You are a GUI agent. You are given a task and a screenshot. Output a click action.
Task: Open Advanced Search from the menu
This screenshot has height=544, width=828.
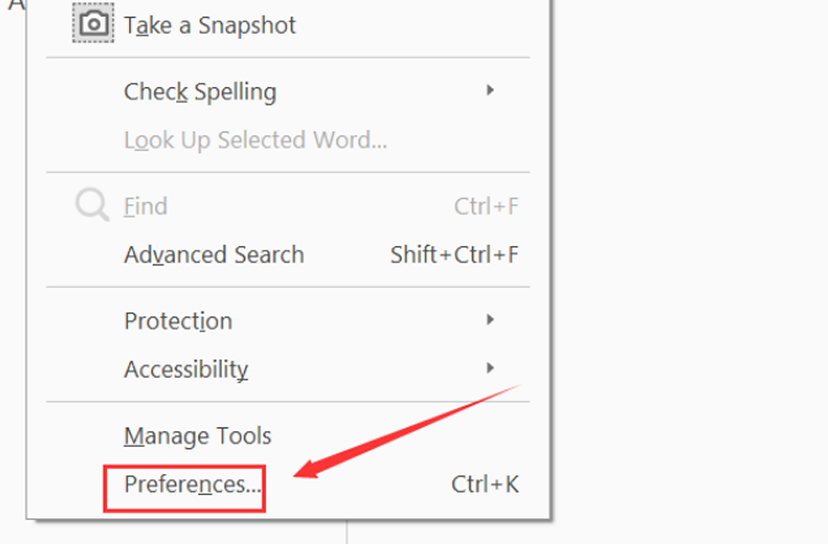click(x=214, y=255)
